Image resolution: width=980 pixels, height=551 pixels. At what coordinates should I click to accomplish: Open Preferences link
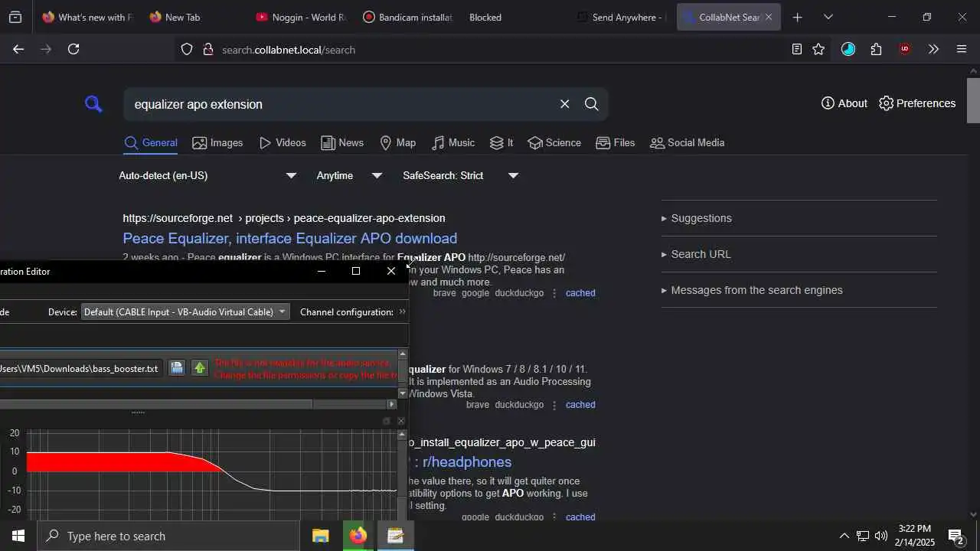click(917, 103)
